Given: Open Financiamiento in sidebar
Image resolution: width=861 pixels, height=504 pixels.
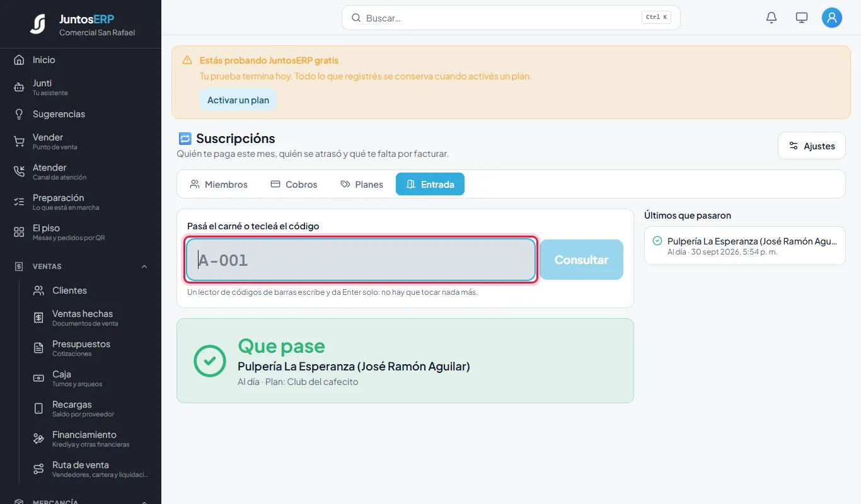Looking at the screenshot, I should pyautogui.click(x=91, y=438).
